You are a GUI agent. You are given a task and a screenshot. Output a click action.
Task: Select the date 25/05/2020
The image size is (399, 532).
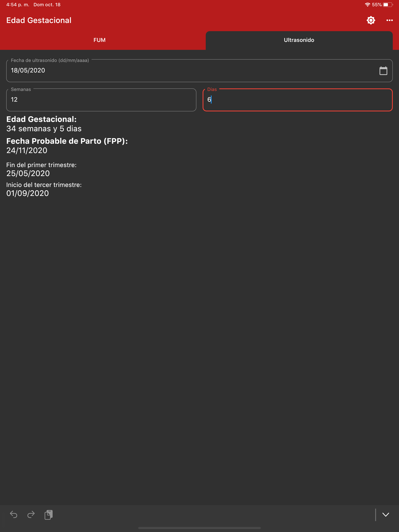(x=28, y=173)
